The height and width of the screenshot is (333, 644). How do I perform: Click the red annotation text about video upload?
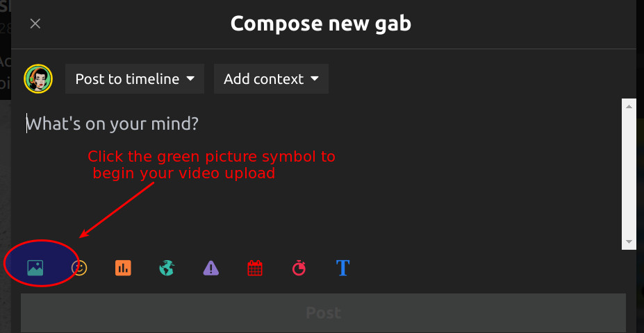point(211,165)
